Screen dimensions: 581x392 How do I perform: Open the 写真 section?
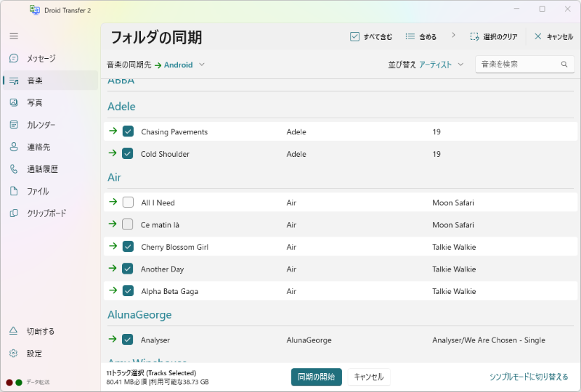50,102
